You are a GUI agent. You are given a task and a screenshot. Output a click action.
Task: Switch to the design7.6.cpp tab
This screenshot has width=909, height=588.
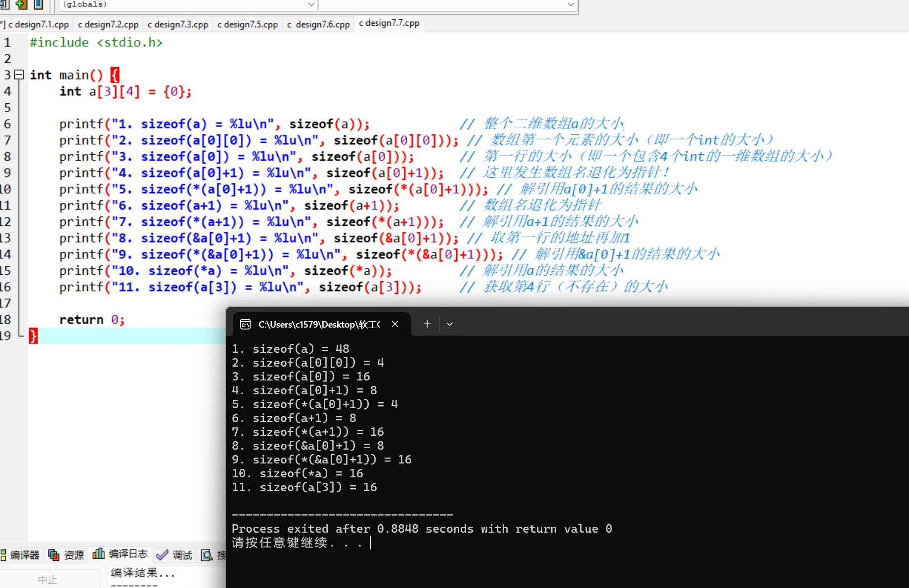pyautogui.click(x=318, y=24)
